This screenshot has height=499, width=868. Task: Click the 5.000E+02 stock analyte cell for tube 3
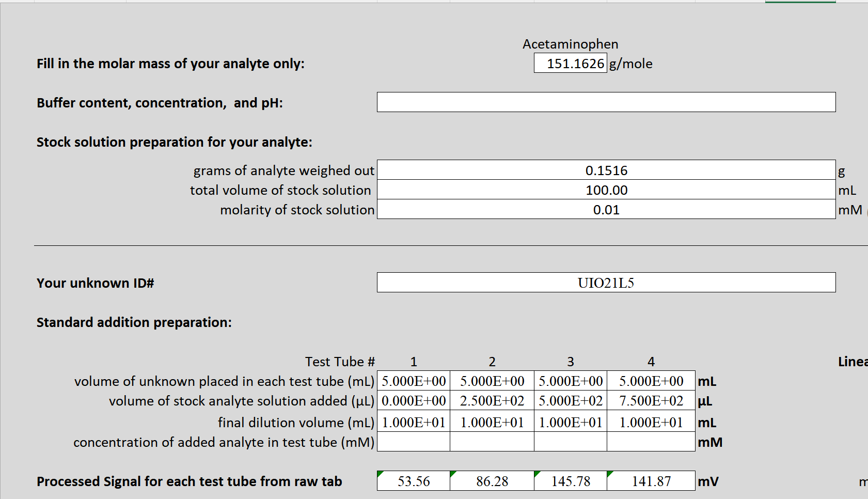pos(570,401)
